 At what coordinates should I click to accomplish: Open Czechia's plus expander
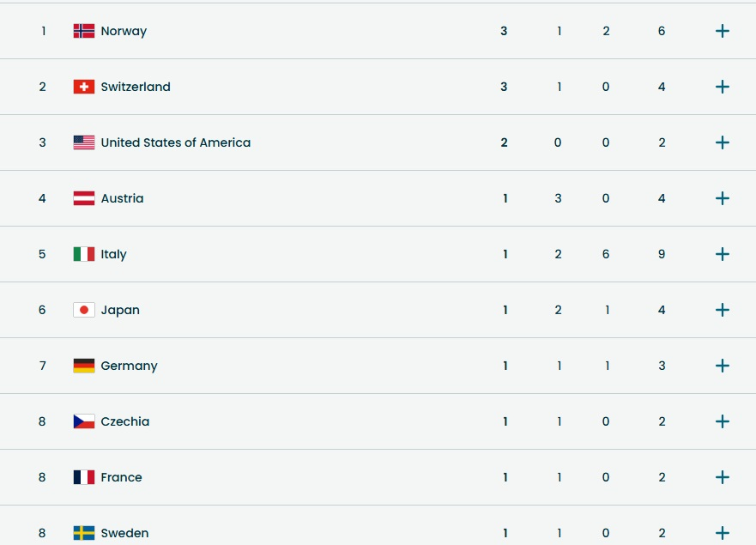(x=723, y=421)
